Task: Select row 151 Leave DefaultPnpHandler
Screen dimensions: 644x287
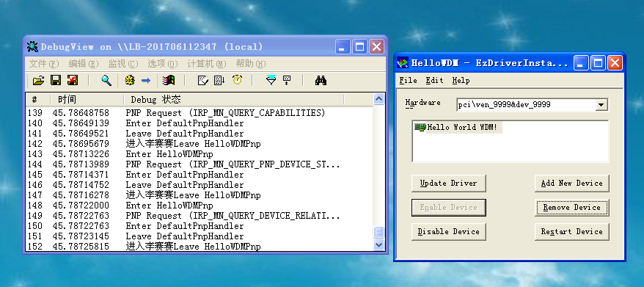Action: tap(200, 236)
